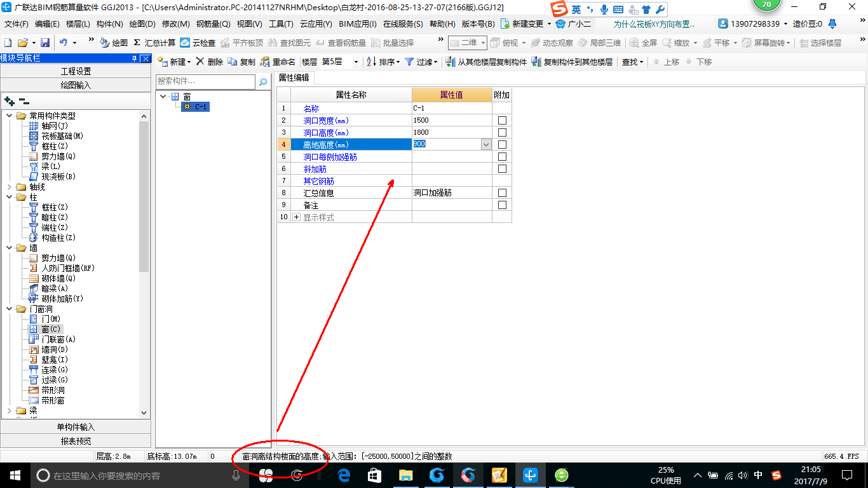Open the 工具(T) menu
The image size is (868, 488).
pyautogui.click(x=281, y=24)
